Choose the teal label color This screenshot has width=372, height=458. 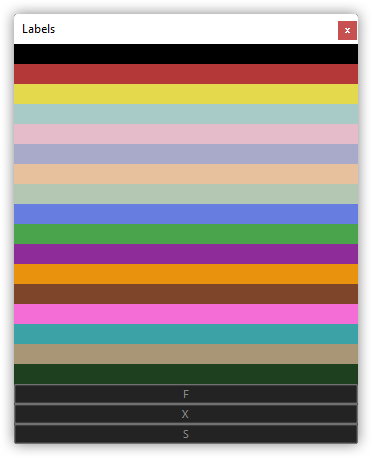click(x=186, y=334)
